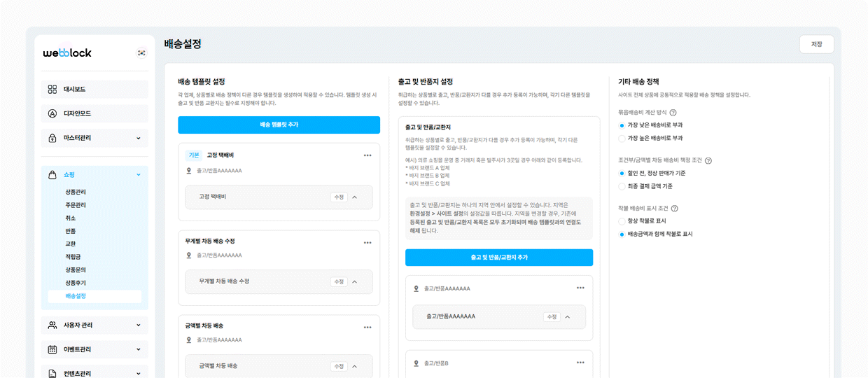Open more options for 출고/반품B location card

coord(580,363)
